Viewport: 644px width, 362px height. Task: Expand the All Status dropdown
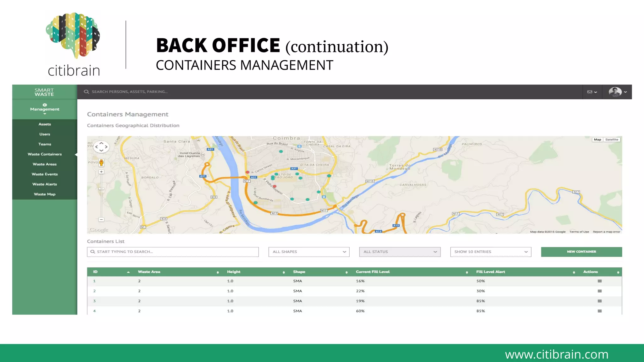[400, 252]
